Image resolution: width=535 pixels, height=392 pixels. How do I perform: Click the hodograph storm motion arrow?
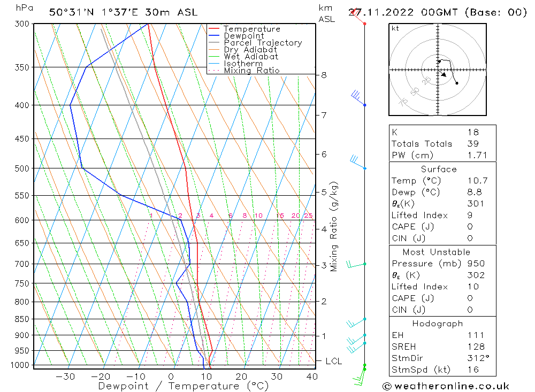pos(443,74)
